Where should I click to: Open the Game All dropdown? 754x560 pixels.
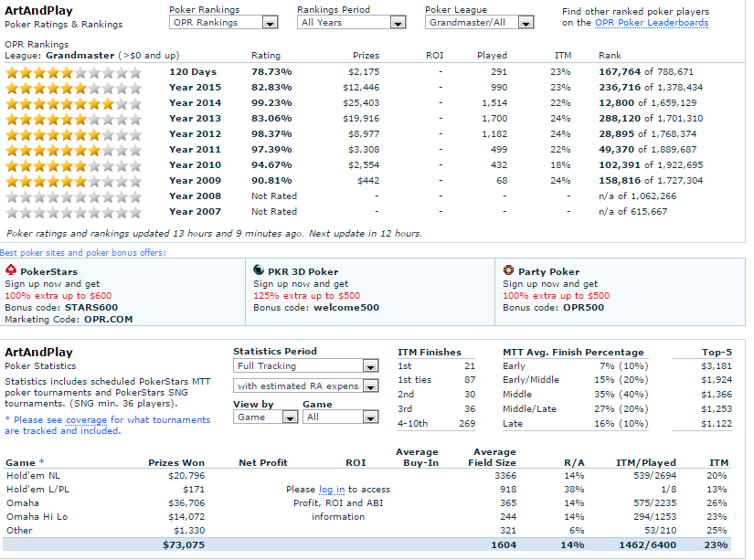coord(341,417)
